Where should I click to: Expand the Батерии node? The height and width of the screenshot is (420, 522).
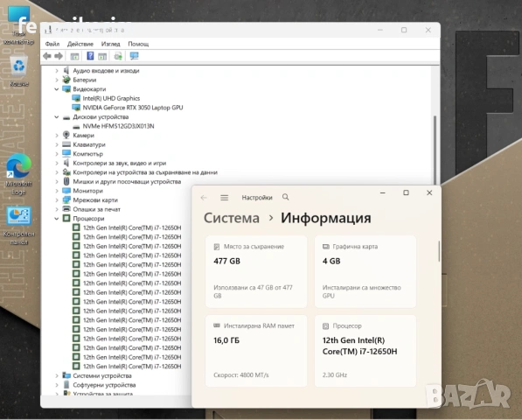coord(57,80)
